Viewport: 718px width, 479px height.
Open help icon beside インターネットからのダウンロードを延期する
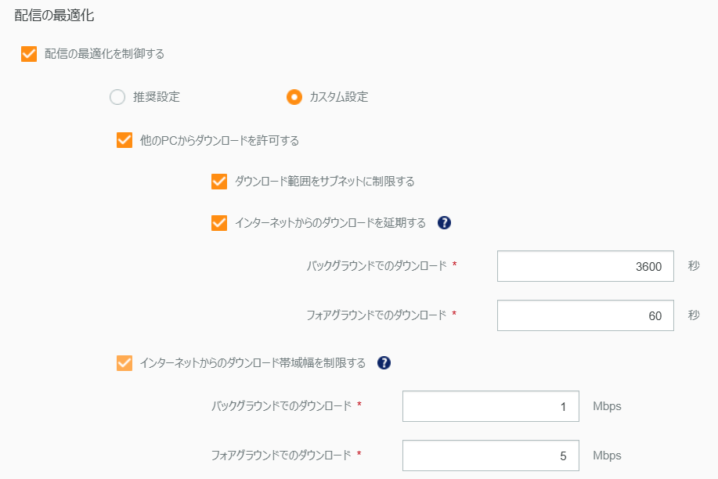444,223
